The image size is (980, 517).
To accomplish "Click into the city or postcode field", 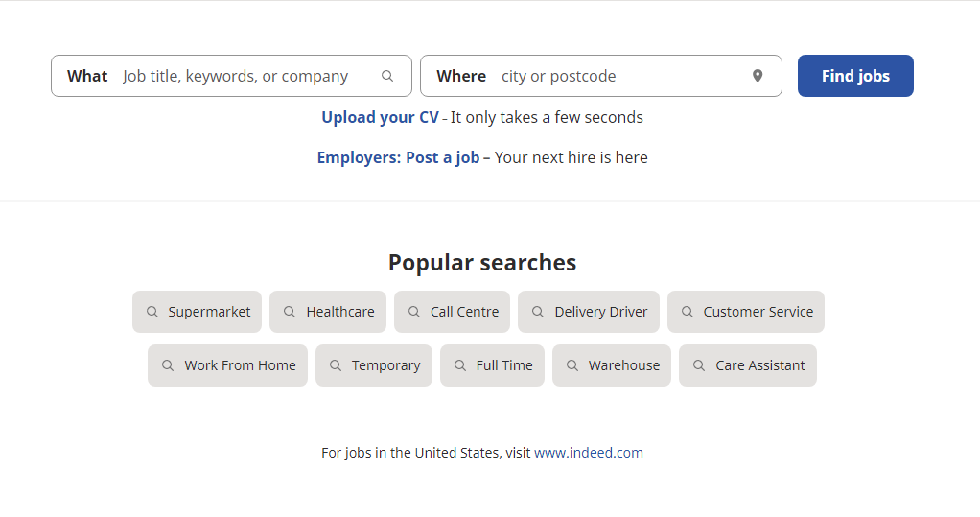I will pyautogui.click(x=614, y=76).
